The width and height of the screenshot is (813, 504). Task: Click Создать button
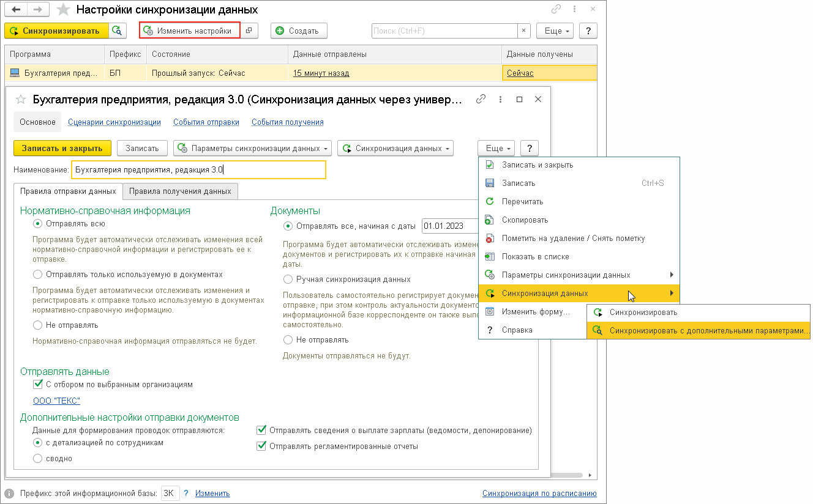(x=299, y=31)
